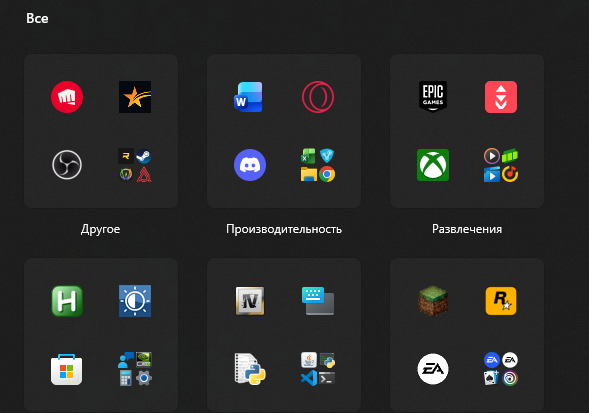Open the large white EA app
The width and height of the screenshot is (589, 413).
pos(433,369)
